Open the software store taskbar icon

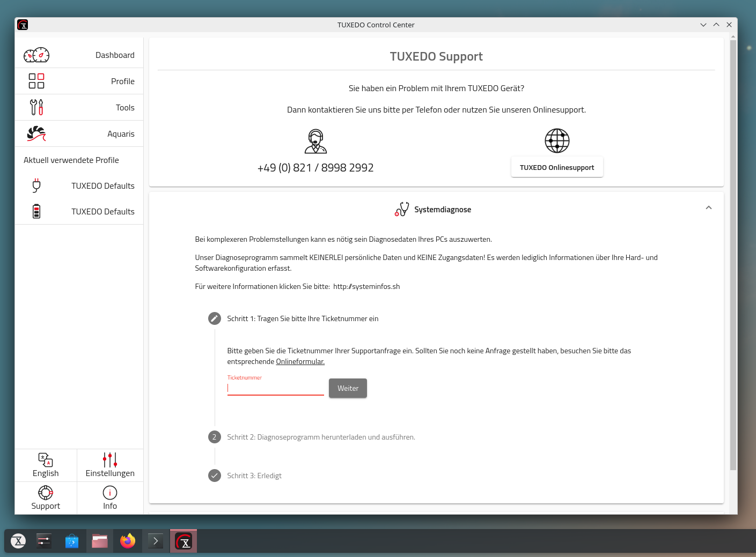72,541
